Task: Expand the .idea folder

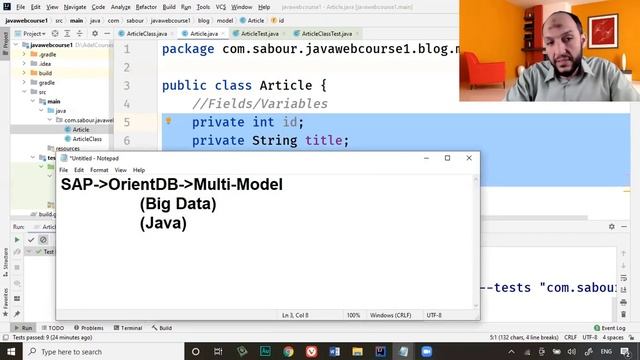Action: pyautogui.click(x=24, y=64)
